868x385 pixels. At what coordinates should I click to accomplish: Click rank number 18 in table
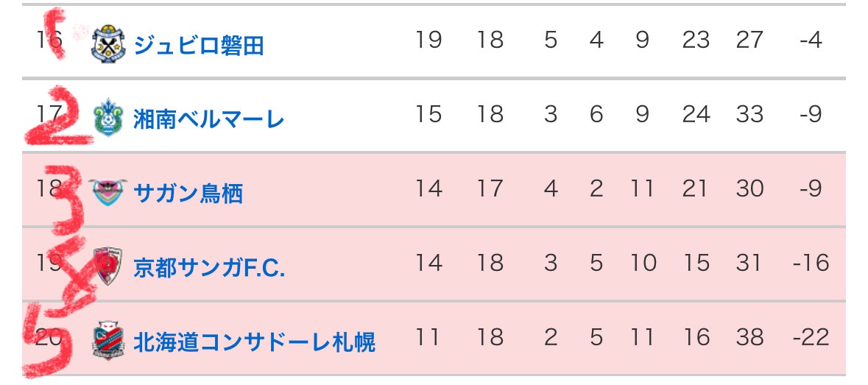pos(48,188)
